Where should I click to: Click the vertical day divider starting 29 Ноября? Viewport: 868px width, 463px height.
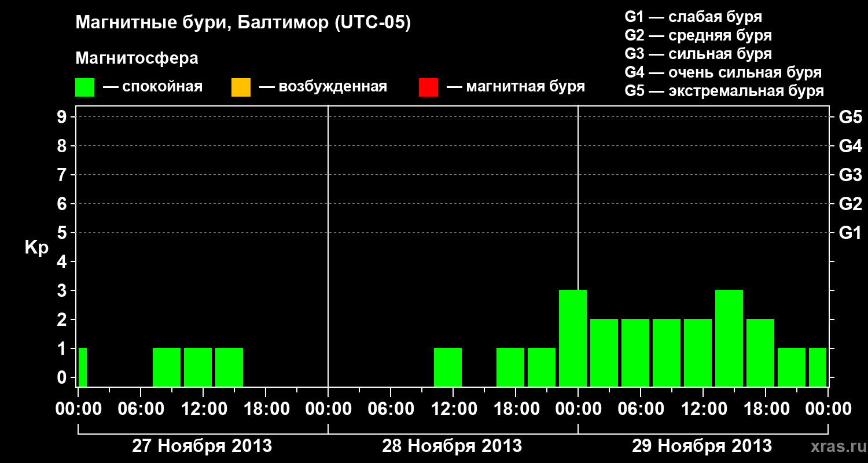click(x=578, y=197)
